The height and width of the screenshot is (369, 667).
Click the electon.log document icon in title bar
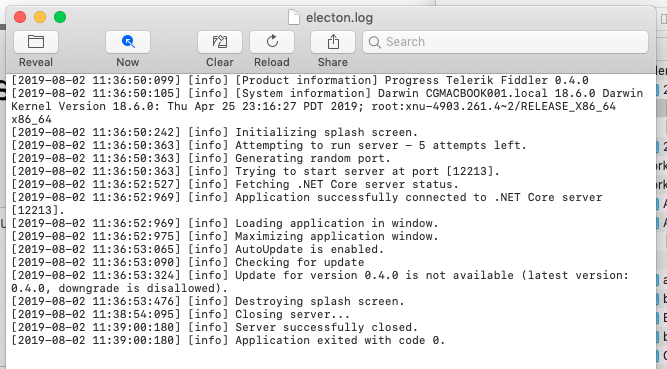[294, 17]
